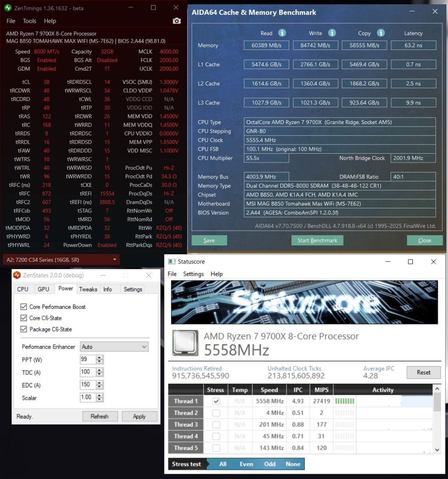The width and height of the screenshot is (448, 479).
Task: Switch to the GPU tab in ZenStates
Action: [x=43, y=289]
